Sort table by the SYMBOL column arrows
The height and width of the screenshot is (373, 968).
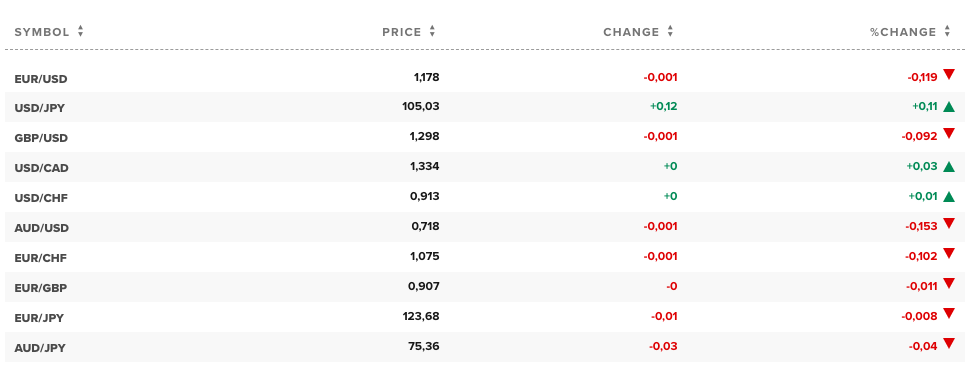pos(80,31)
